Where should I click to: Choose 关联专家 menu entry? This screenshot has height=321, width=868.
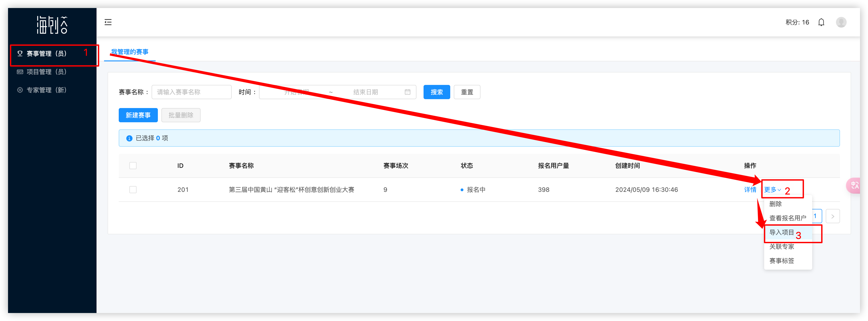pyautogui.click(x=782, y=247)
